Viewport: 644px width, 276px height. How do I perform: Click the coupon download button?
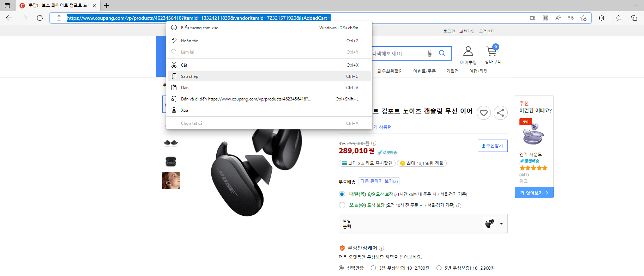(x=492, y=146)
